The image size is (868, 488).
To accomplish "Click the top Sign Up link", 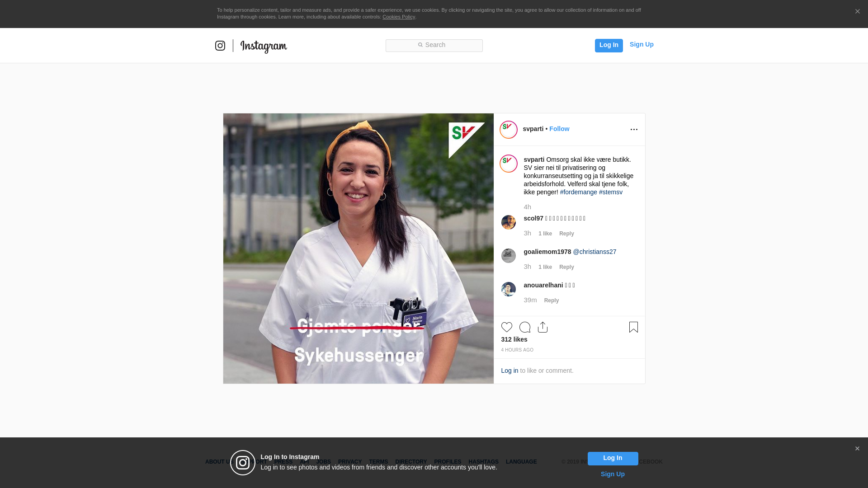I will coord(642,44).
